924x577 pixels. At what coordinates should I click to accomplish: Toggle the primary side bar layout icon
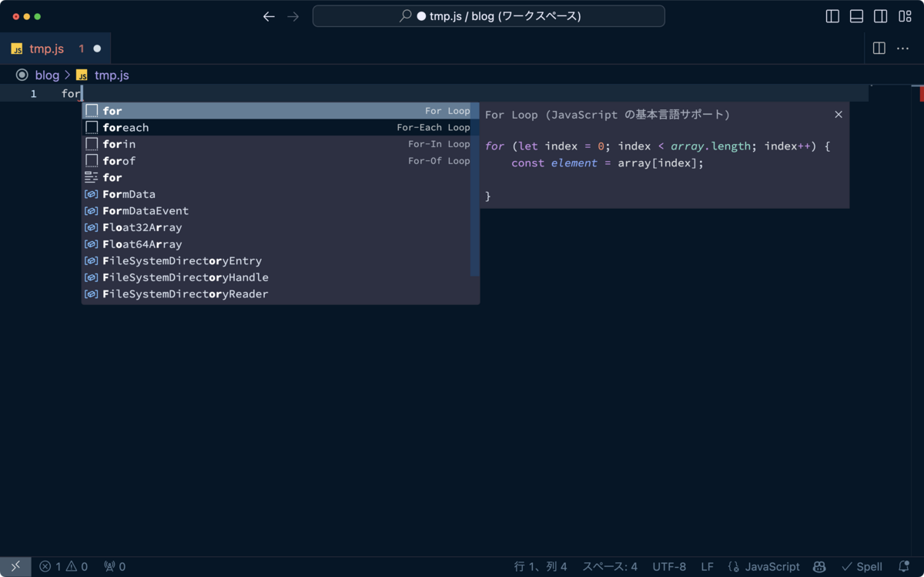click(x=832, y=16)
